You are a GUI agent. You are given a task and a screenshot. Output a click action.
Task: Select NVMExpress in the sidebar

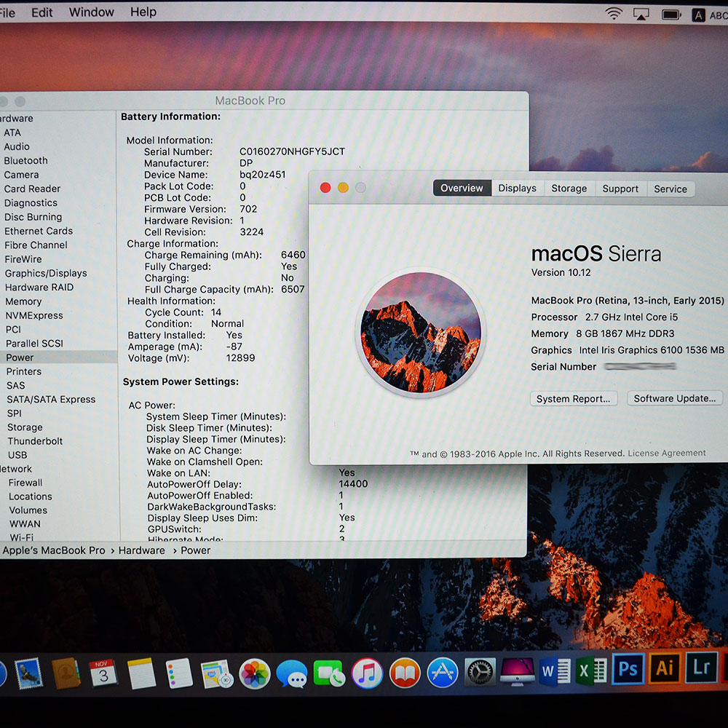click(34, 316)
